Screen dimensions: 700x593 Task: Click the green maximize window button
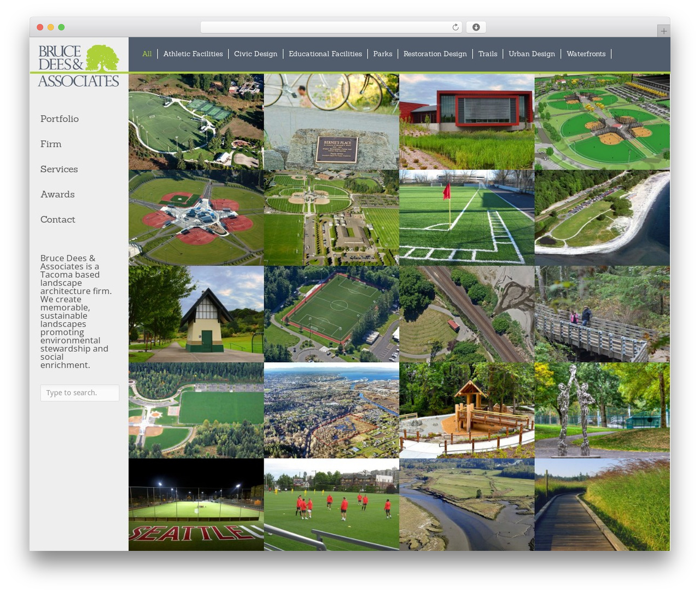[x=61, y=27]
